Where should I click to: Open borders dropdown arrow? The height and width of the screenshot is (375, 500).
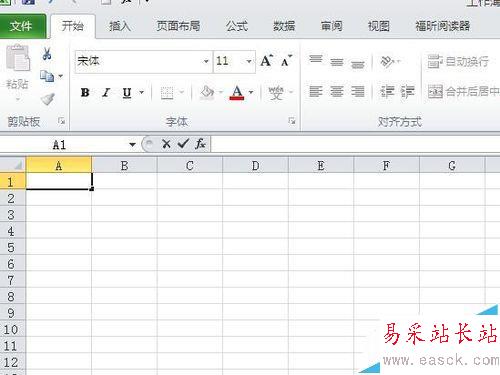[x=182, y=92]
